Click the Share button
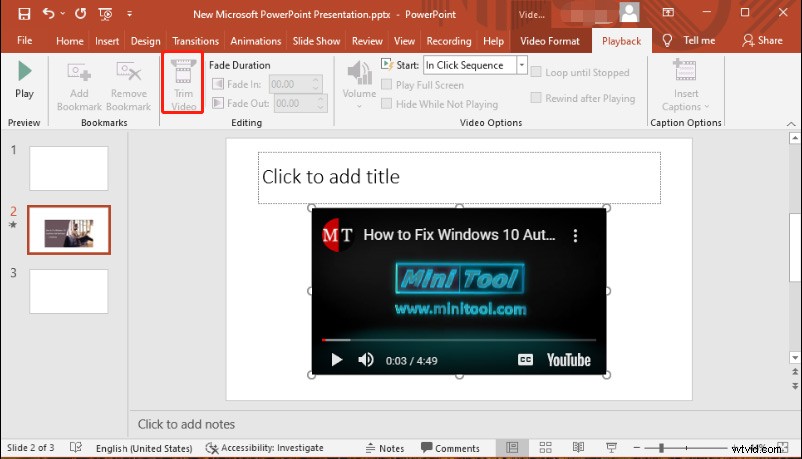 (763, 40)
